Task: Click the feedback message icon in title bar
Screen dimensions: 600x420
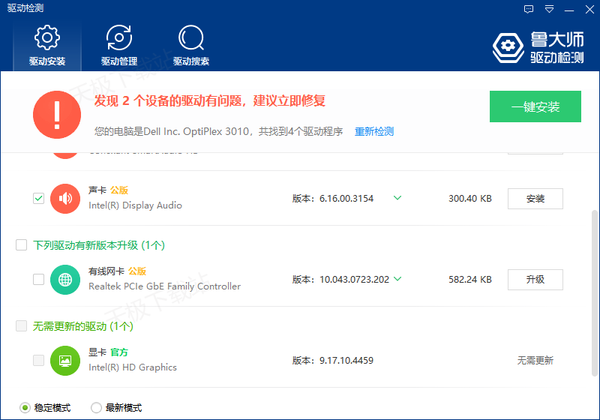Action: (x=528, y=8)
